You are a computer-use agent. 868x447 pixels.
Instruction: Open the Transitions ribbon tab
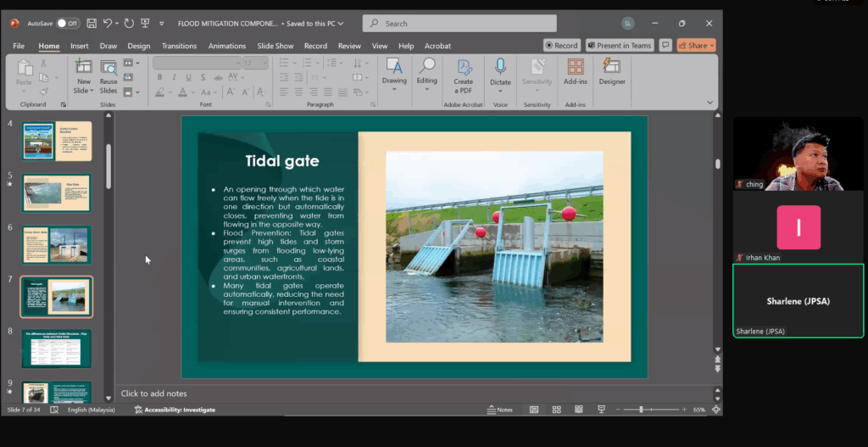pos(179,46)
